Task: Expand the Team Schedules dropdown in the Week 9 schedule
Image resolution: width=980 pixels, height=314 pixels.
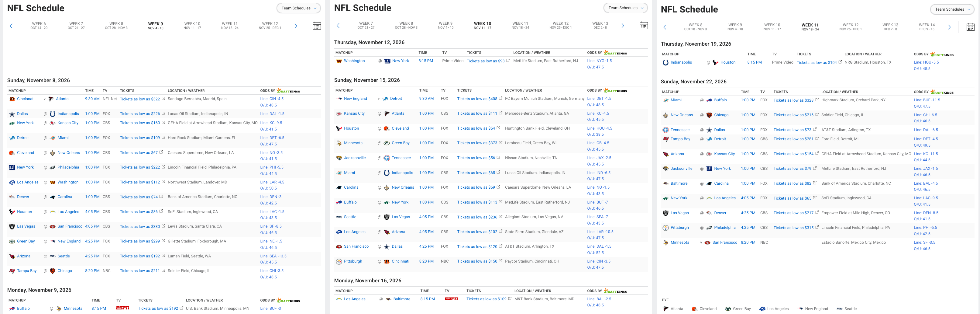Action: 299,8
